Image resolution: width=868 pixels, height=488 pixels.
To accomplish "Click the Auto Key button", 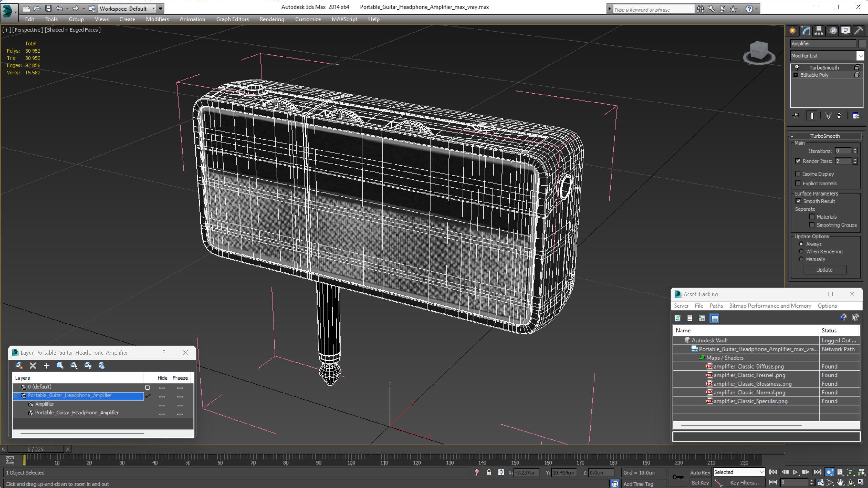I will point(700,472).
